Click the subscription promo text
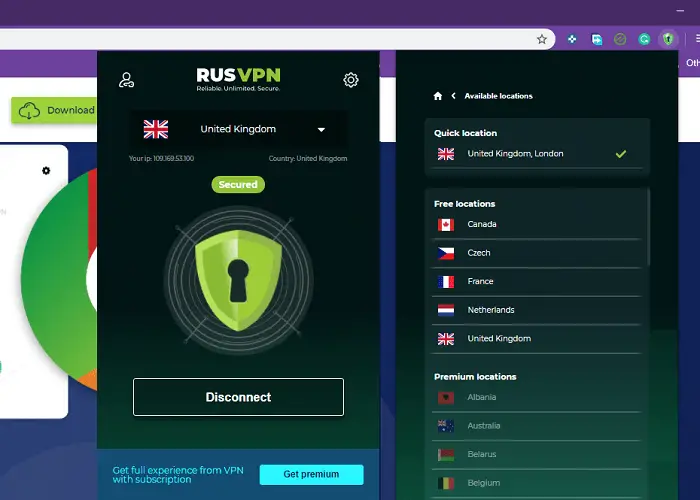 (178, 475)
